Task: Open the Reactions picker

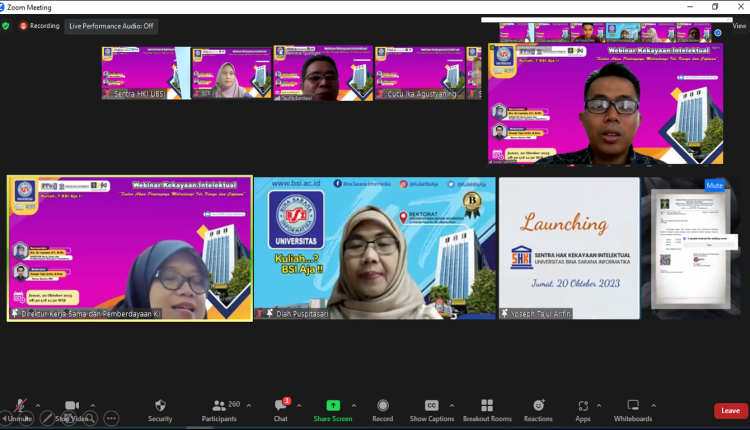Action: [538, 411]
